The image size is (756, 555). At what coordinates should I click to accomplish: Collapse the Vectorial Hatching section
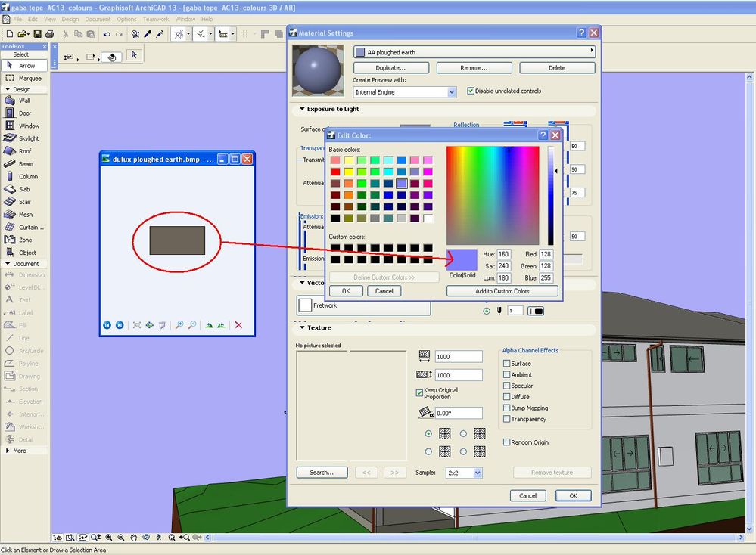pyautogui.click(x=302, y=282)
